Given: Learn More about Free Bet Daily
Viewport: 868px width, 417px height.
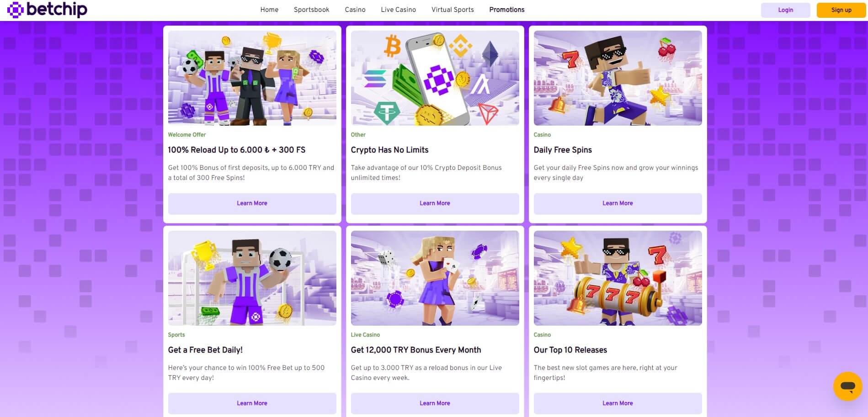Looking at the screenshot, I should click(x=252, y=403).
